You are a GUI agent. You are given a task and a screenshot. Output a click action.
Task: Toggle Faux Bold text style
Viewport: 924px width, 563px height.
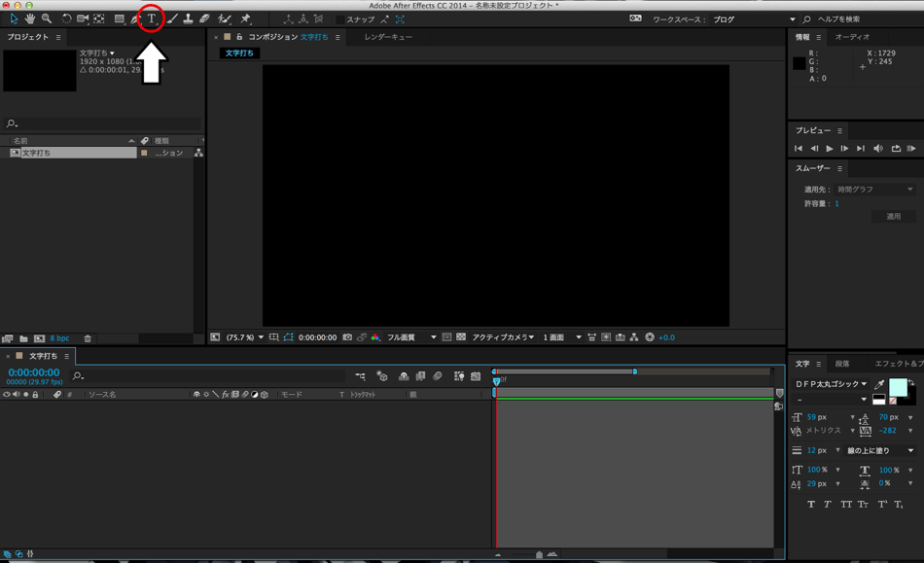(x=811, y=504)
